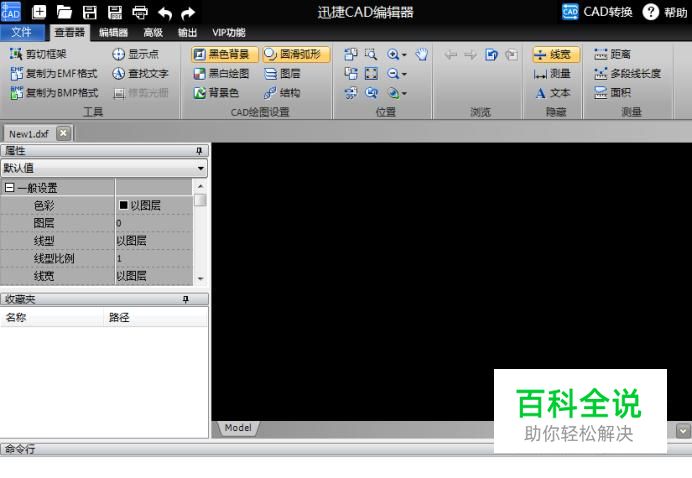Click the zoom window magnifier icon
The image size is (692, 478).
pos(371,54)
